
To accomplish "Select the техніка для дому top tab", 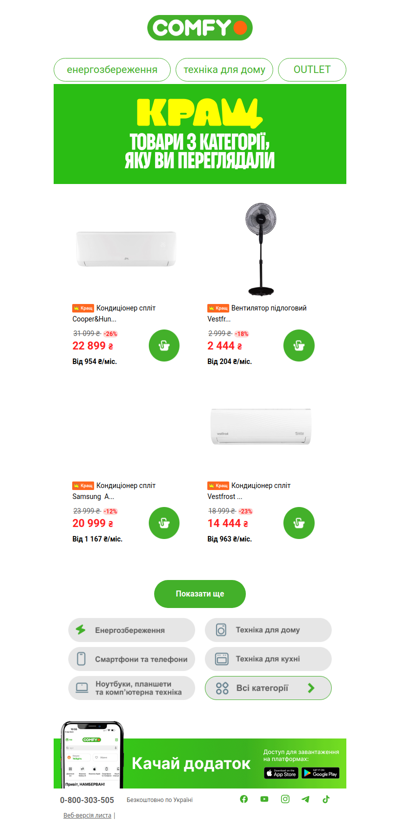I will click(224, 70).
